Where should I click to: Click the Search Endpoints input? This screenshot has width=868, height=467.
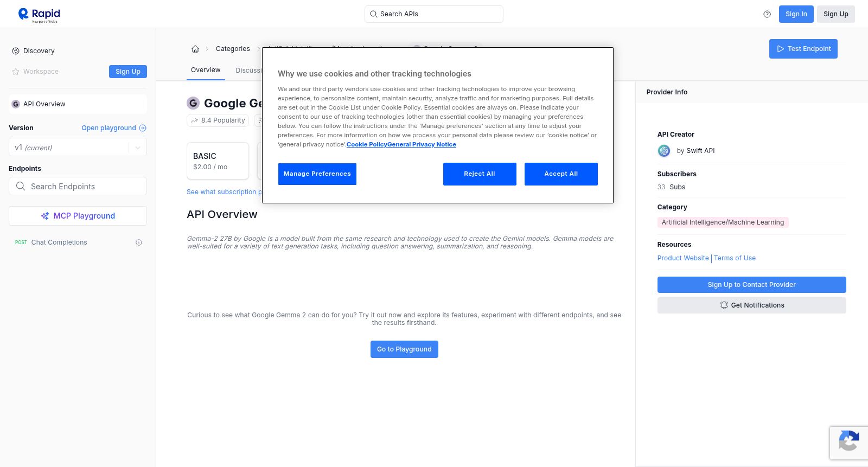[x=78, y=186]
